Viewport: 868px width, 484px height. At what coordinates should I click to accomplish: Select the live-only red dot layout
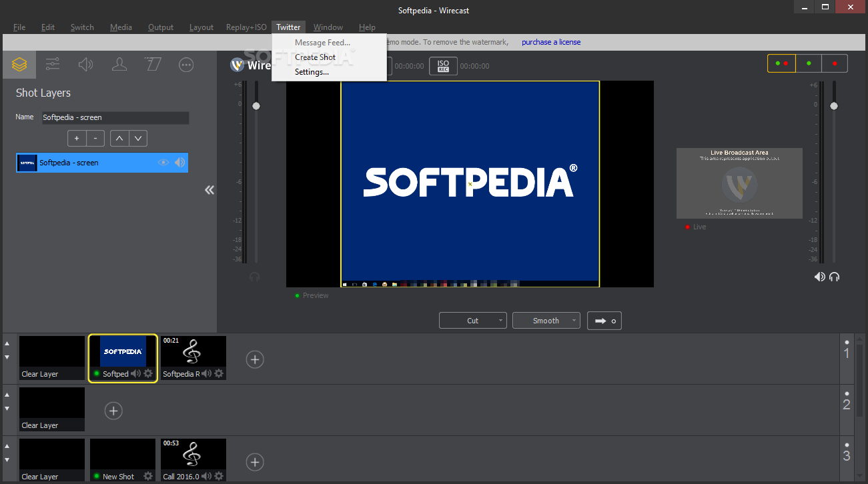(835, 63)
